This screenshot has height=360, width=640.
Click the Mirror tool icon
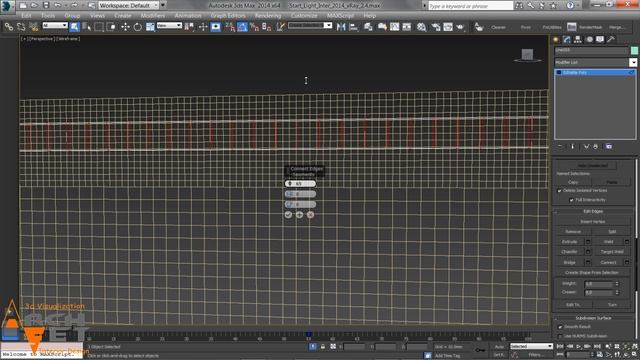(341, 27)
